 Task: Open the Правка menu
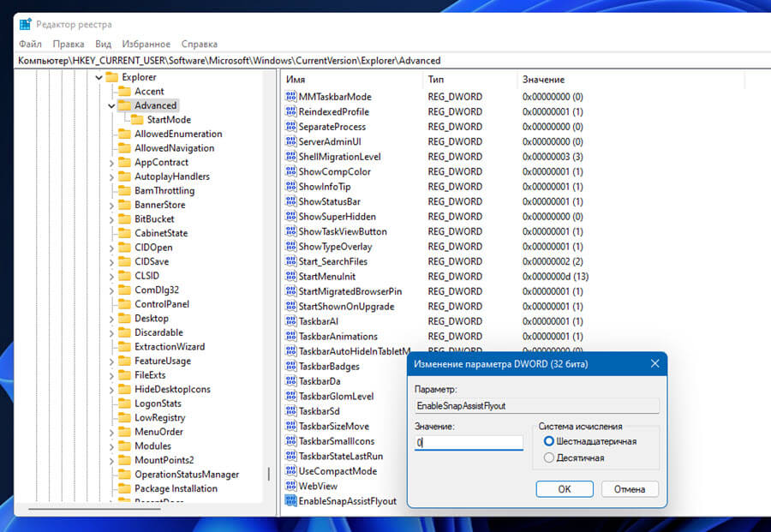69,44
